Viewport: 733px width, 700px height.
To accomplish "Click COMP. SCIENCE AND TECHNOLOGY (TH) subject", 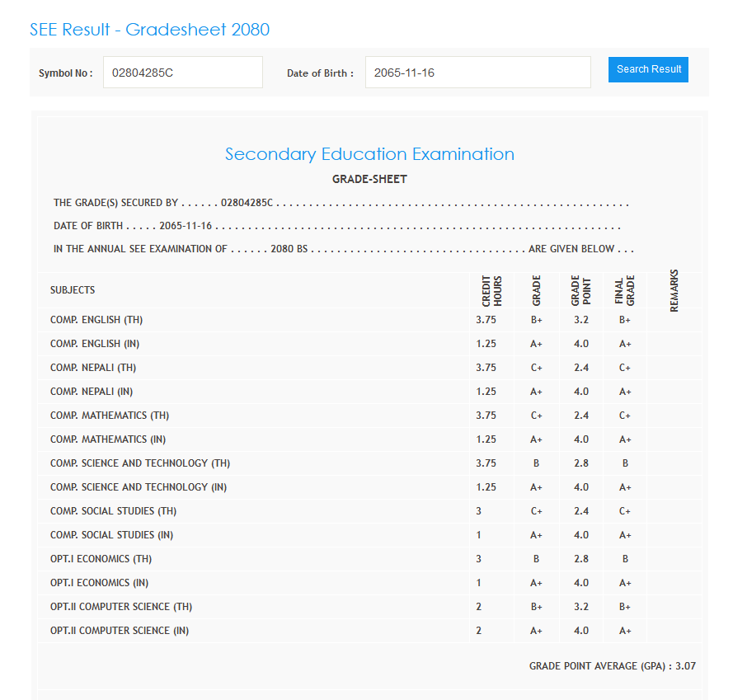I will (139, 463).
